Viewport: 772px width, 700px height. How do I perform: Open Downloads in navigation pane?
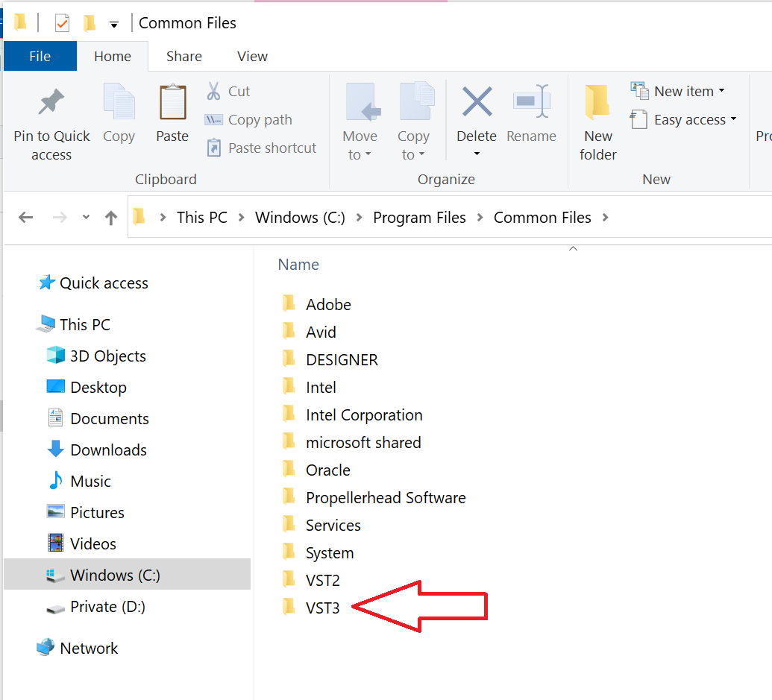click(x=108, y=450)
